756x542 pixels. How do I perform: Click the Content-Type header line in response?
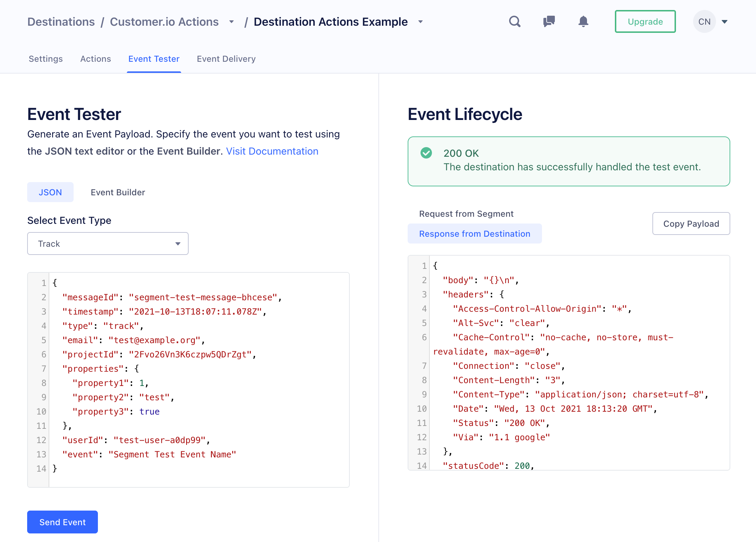click(581, 394)
